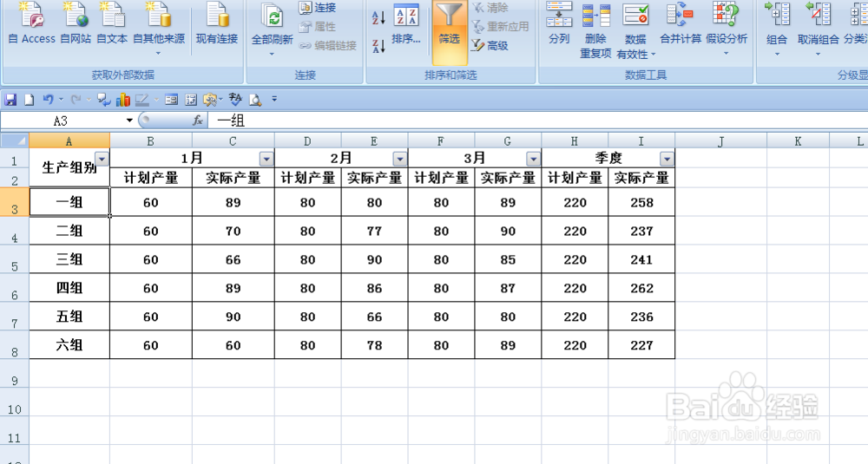Open the customize quick access toolbar arrow
Screen dimensions: 868x464
point(274,100)
